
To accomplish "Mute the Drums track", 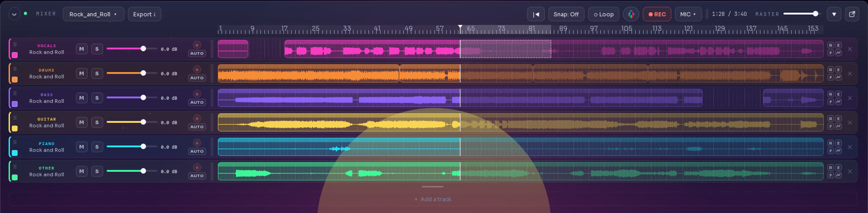I will pos(81,73).
